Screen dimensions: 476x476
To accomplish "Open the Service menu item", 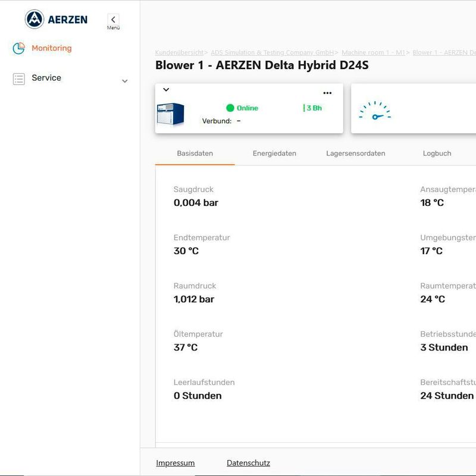I will [x=46, y=78].
